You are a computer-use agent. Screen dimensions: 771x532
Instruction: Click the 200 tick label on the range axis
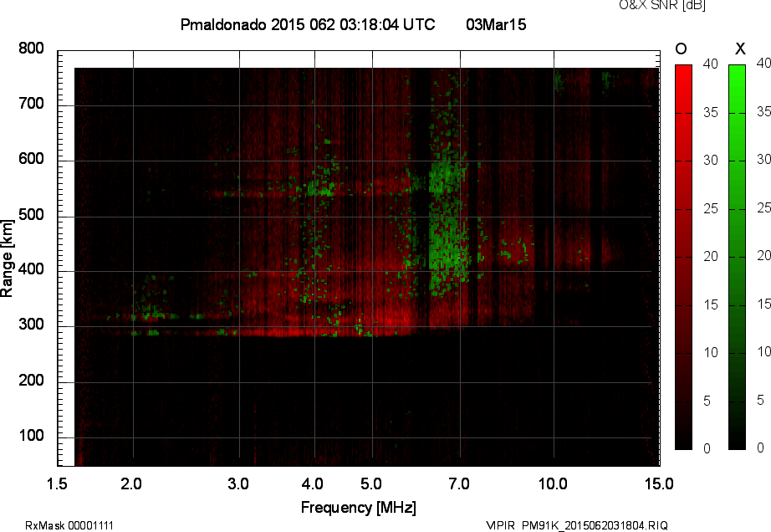tap(31, 381)
